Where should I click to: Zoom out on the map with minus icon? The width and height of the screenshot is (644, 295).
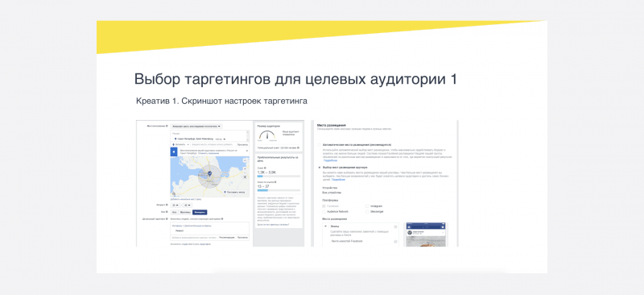[x=246, y=173]
